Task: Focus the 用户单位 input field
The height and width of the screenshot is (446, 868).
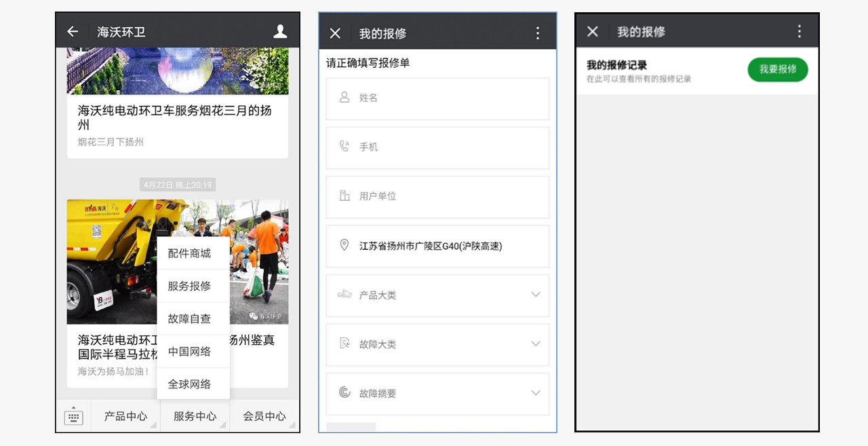Action: tap(437, 196)
